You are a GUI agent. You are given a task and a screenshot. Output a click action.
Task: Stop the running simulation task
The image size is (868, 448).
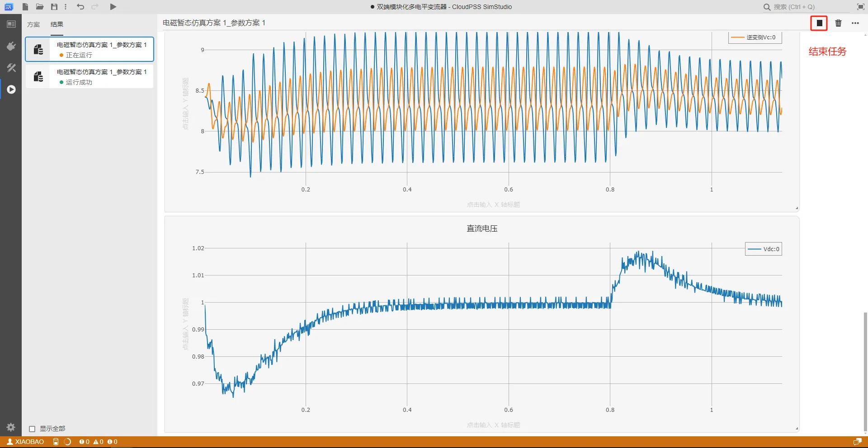tap(819, 23)
